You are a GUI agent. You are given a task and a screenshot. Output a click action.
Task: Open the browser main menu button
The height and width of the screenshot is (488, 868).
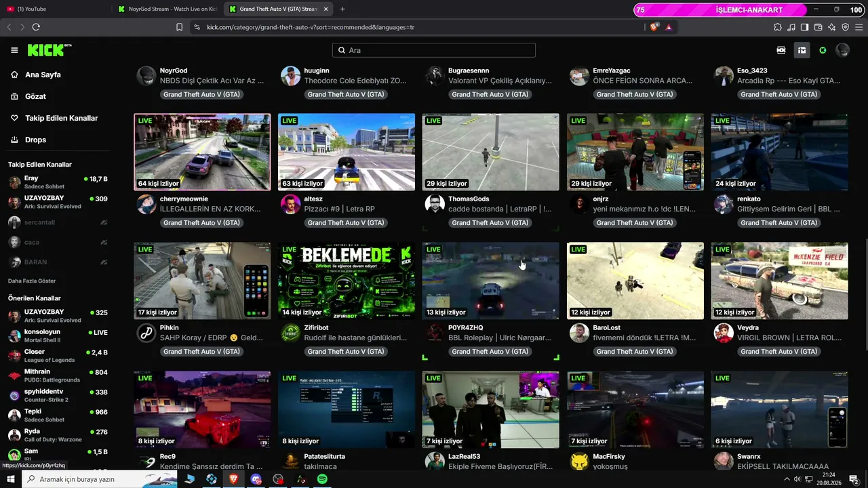[859, 27]
